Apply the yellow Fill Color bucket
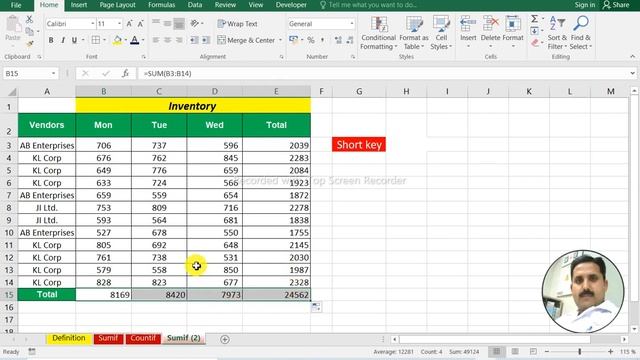The width and height of the screenshot is (640, 360). (x=118, y=40)
